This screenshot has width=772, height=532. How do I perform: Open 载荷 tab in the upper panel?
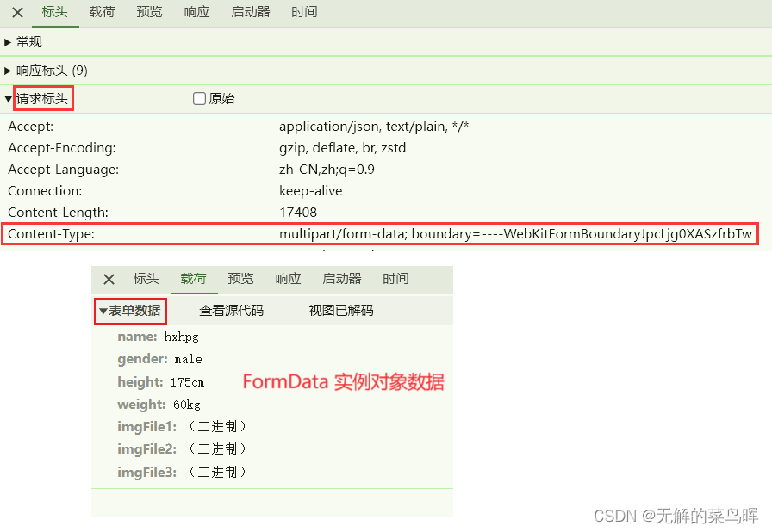tap(102, 12)
